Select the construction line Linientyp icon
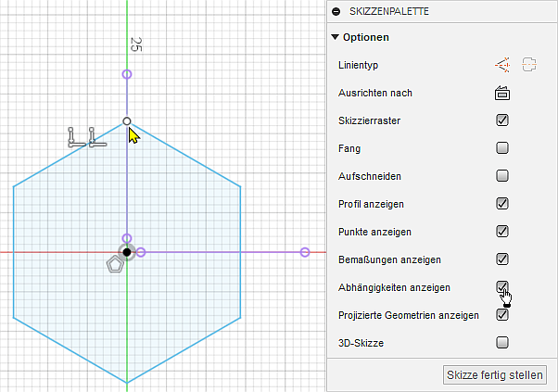Viewport: 558px width, 392px height. (x=502, y=65)
